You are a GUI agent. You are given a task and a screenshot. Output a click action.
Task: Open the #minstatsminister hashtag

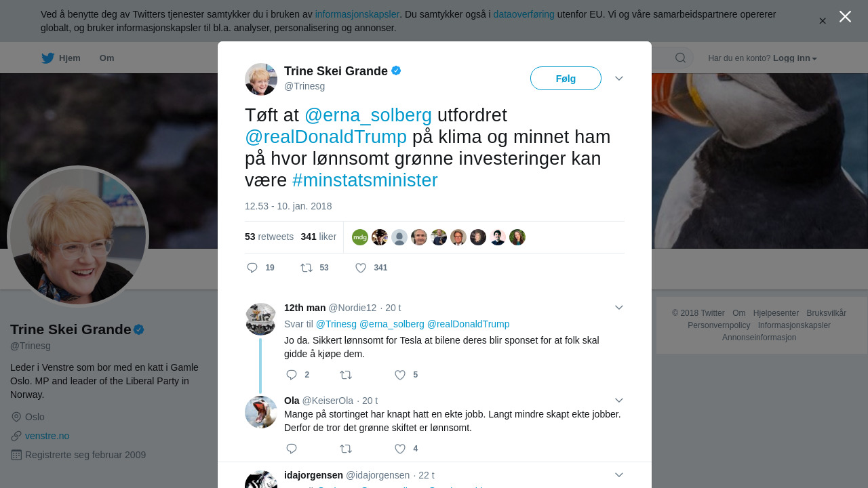(365, 180)
